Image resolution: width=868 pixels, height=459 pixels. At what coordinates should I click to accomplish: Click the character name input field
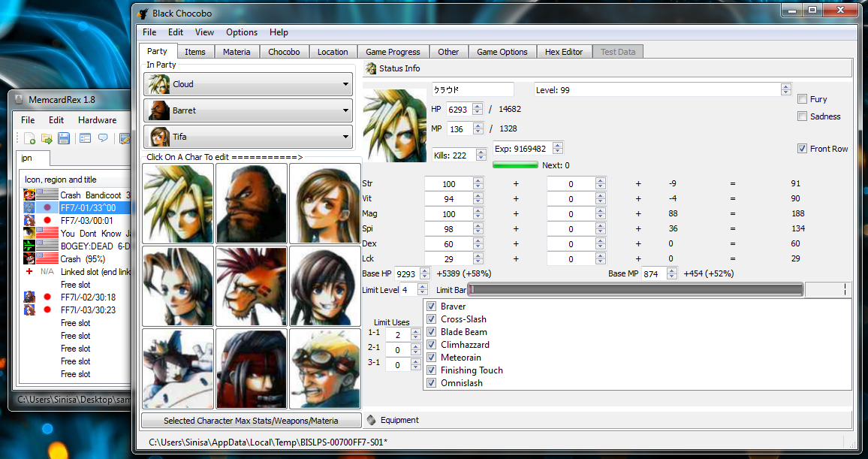473,89
